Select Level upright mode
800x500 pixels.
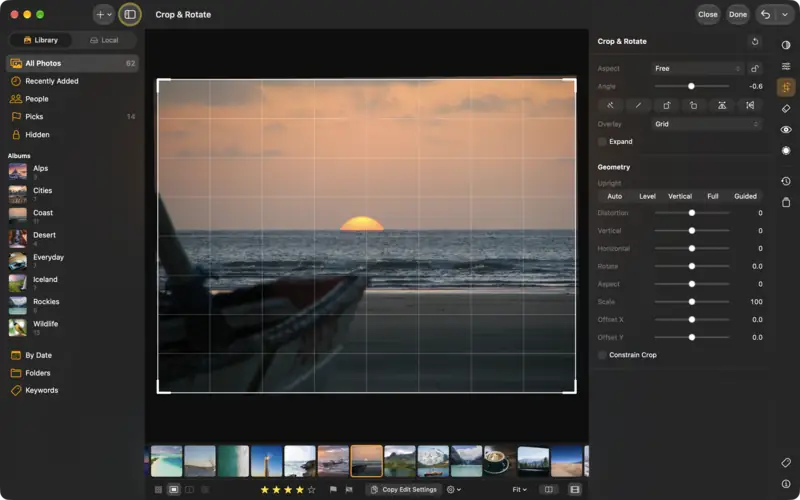(647, 196)
